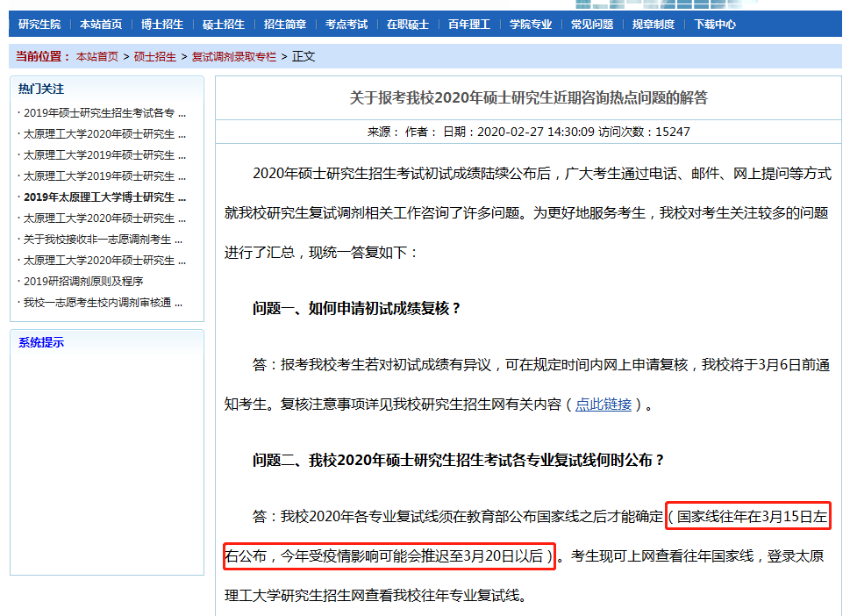This screenshot has width=850, height=616.
Task: Navigate to 学院专业 in the top menu
Action: coord(531,25)
